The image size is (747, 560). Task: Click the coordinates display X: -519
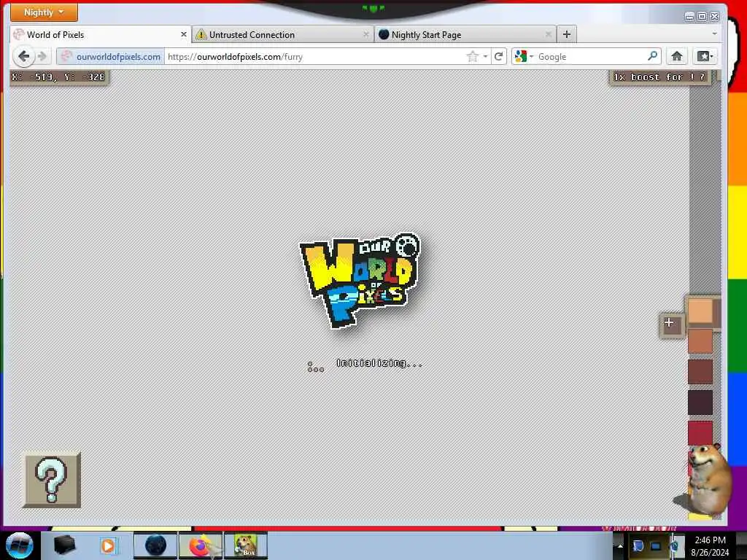coord(59,77)
